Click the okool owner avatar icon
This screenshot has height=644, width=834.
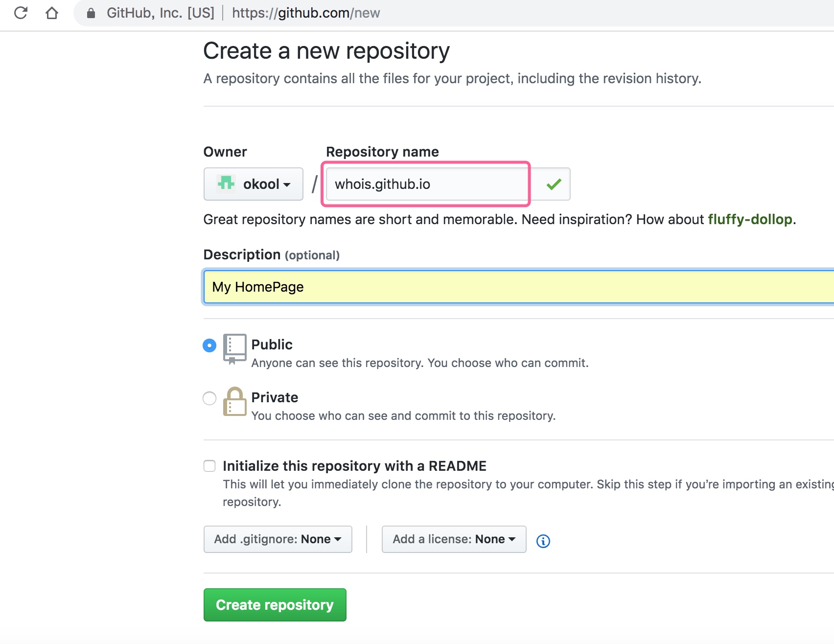pyautogui.click(x=226, y=184)
